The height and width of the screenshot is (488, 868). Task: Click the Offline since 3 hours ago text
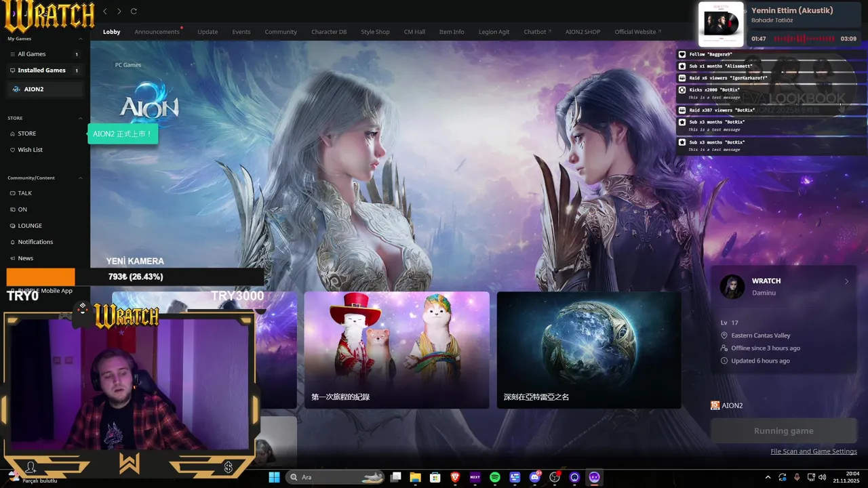(x=766, y=348)
